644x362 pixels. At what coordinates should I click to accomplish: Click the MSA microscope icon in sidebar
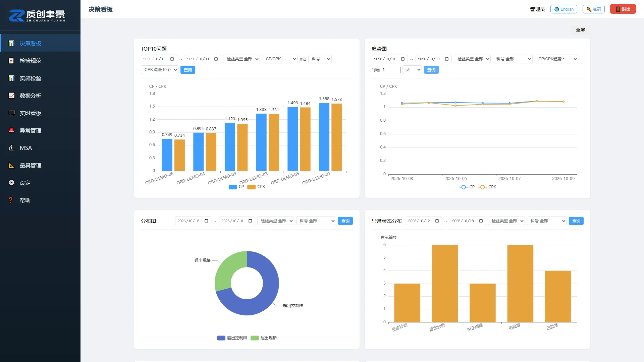tap(11, 148)
